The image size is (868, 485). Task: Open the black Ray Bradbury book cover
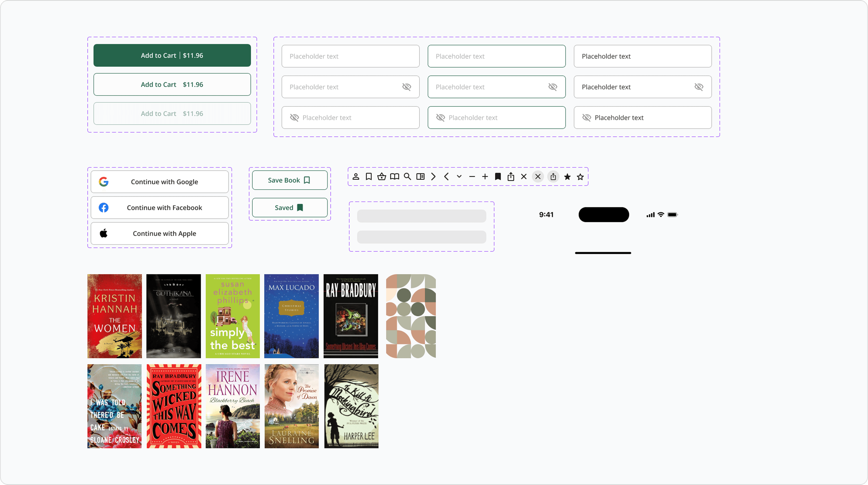[351, 316]
